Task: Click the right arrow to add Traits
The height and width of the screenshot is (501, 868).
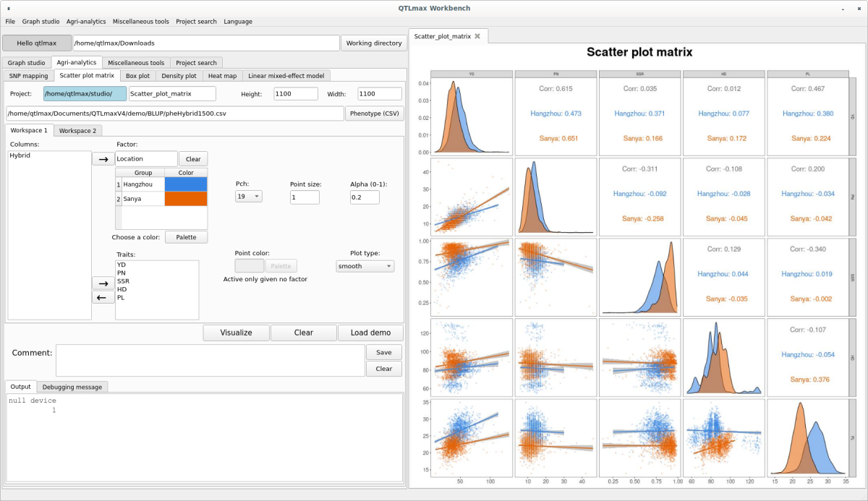Action: point(103,283)
